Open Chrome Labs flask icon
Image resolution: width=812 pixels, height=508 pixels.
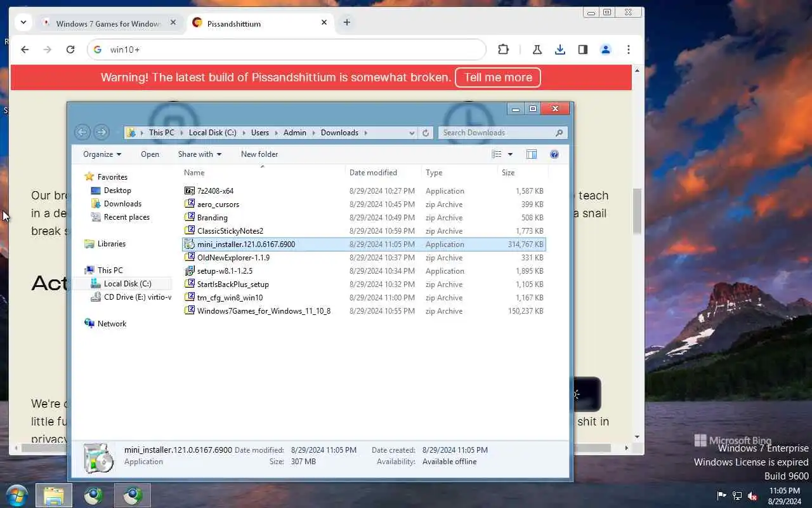537,50
